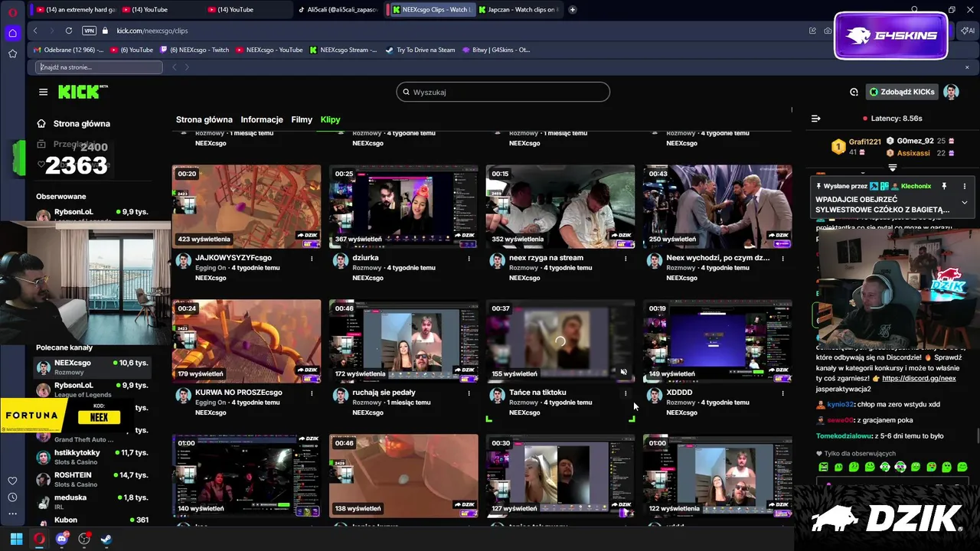This screenshot has height=551, width=980.
Task: Click the circular icon left of 'Zdobądź KICKs'
Action: coord(854,92)
